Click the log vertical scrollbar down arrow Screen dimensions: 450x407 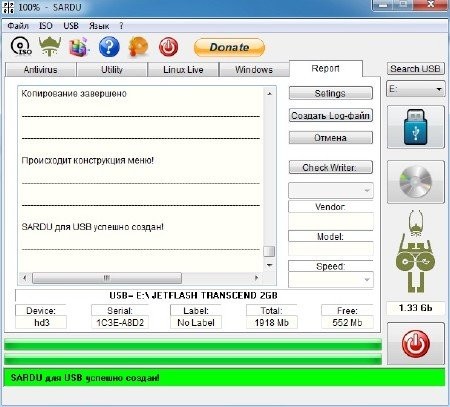click(x=269, y=265)
